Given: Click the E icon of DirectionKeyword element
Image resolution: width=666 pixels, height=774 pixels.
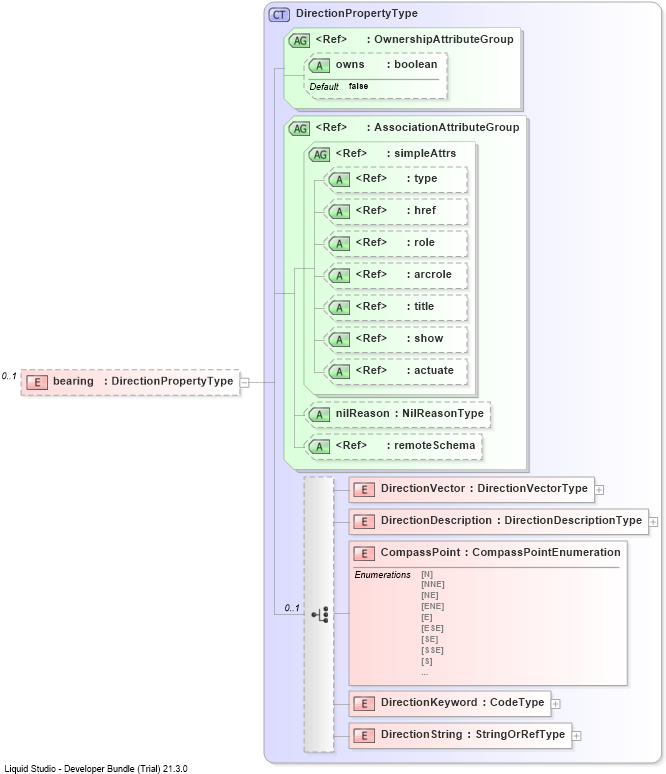Looking at the screenshot, I should [364, 704].
